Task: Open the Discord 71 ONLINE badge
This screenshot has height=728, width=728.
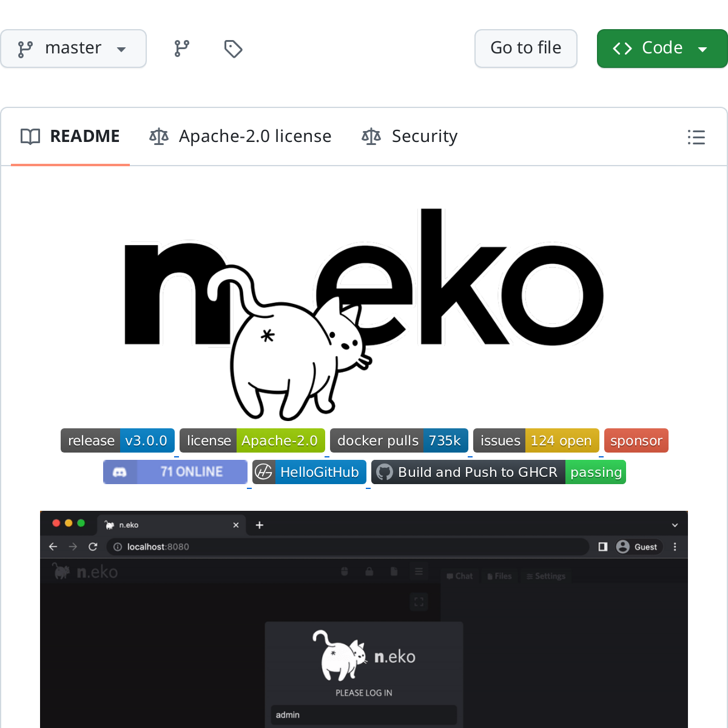Action: pos(175,472)
